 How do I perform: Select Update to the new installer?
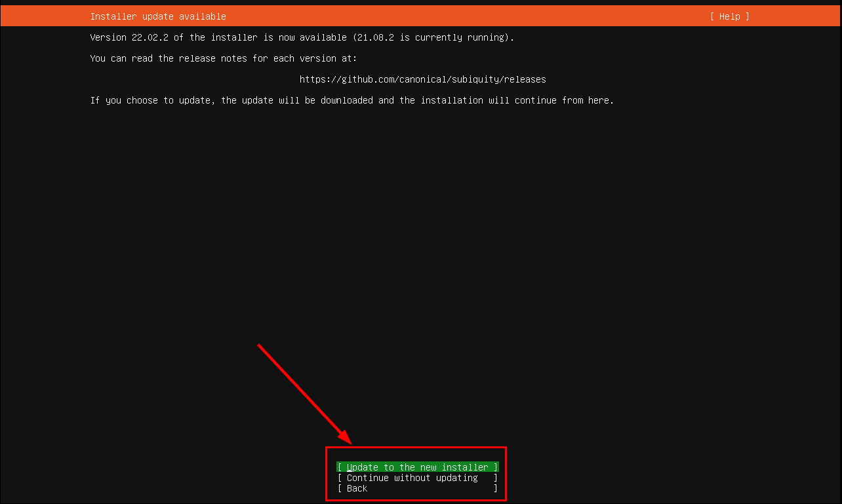tap(418, 467)
